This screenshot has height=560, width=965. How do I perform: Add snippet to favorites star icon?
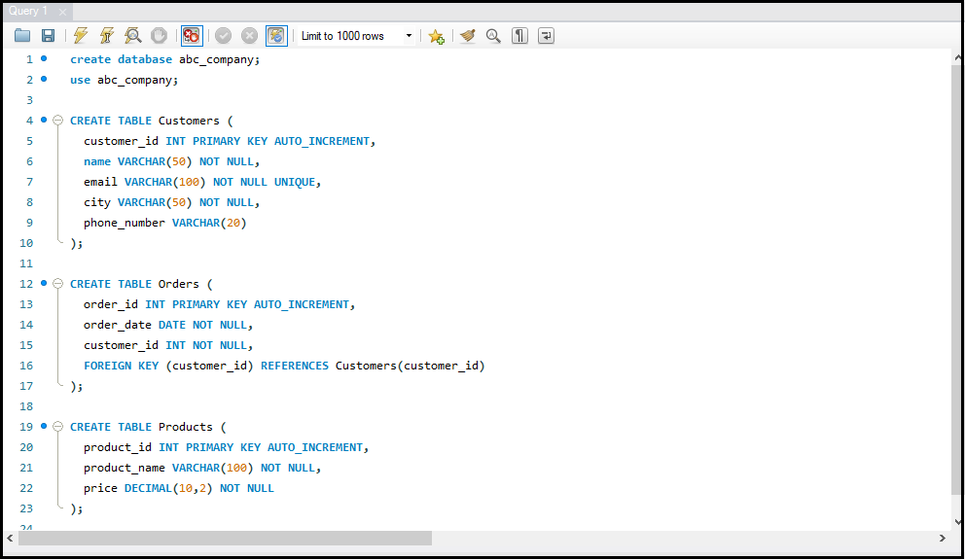[436, 36]
